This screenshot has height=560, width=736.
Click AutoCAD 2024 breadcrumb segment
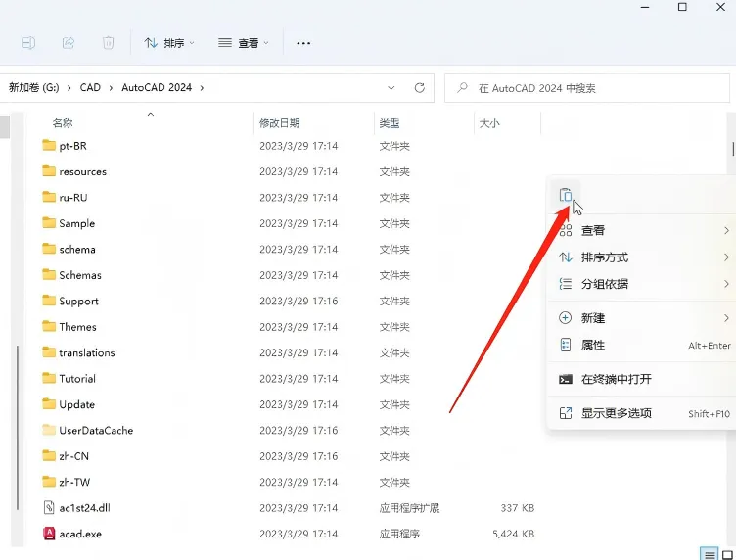coord(157,88)
